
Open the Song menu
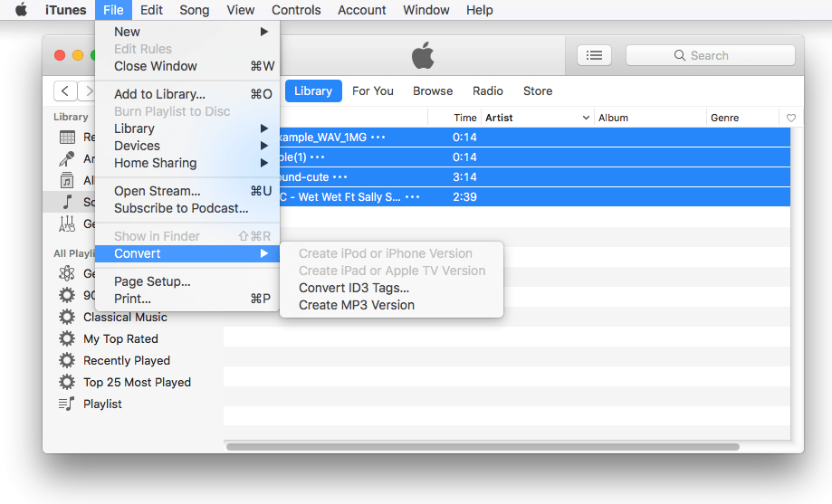click(195, 10)
